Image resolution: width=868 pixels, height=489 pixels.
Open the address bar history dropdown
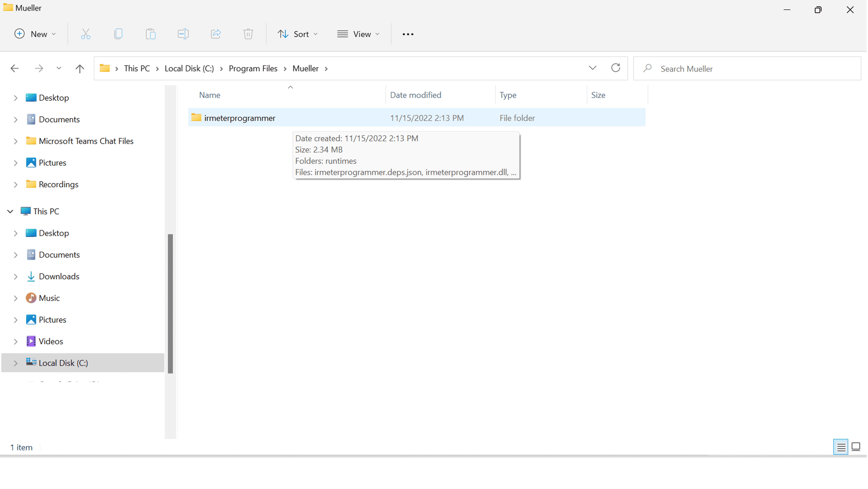click(x=593, y=68)
